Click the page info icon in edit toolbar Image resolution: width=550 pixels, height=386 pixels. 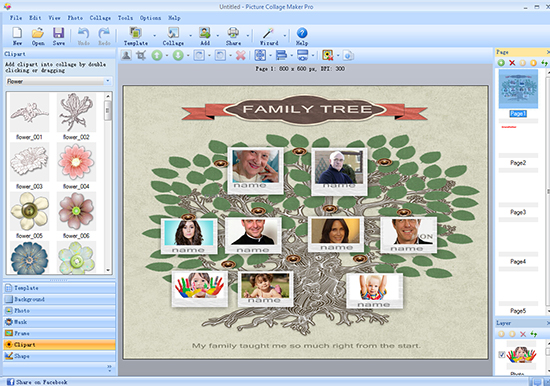click(x=348, y=55)
